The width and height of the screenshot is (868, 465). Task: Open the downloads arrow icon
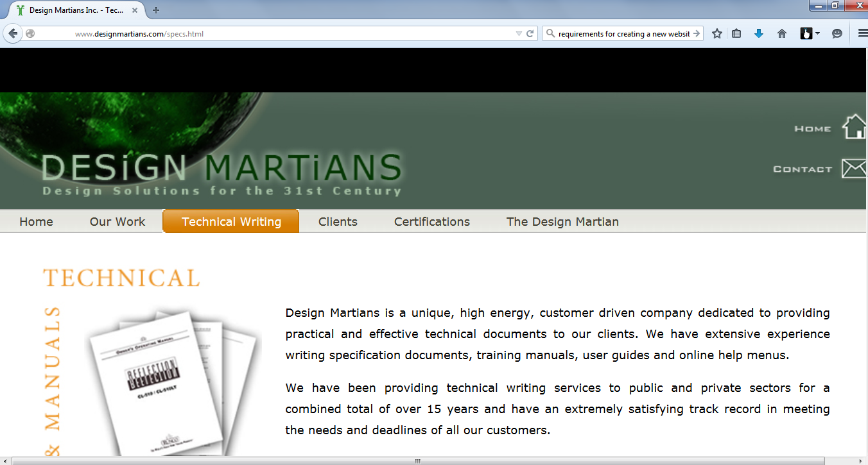click(759, 34)
